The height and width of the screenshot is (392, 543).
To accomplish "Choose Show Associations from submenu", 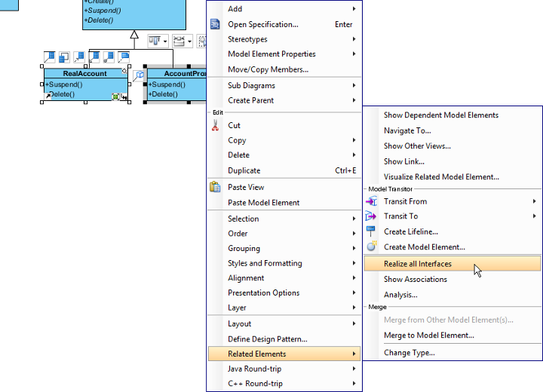I will click(x=452, y=279).
